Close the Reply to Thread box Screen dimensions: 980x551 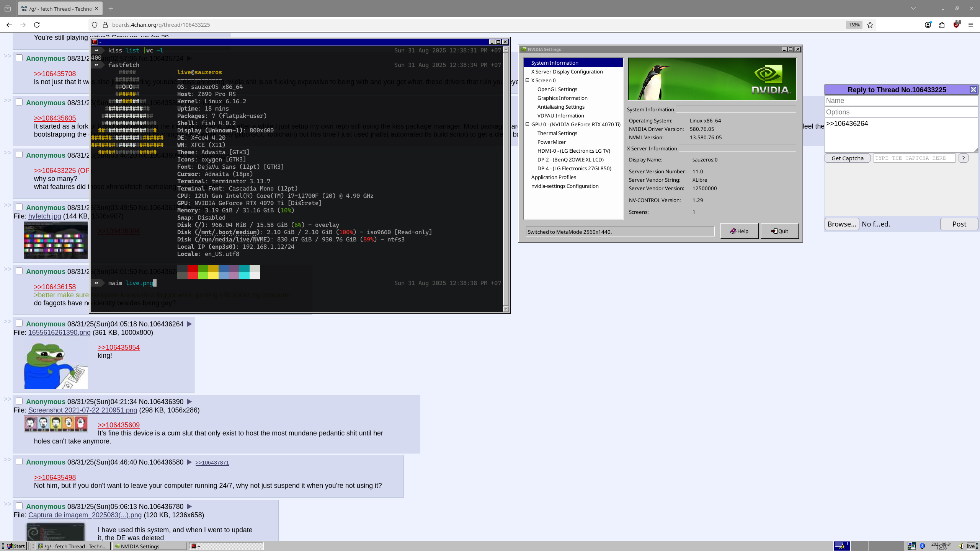click(x=973, y=90)
